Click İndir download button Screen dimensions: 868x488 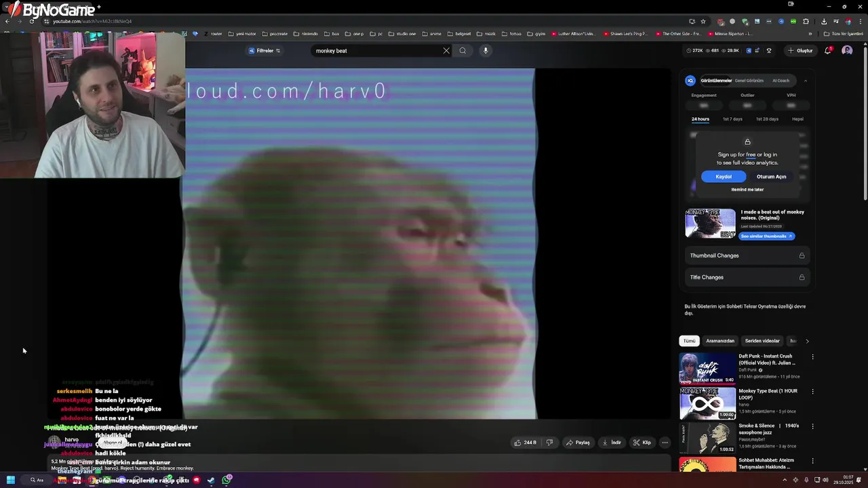click(612, 443)
